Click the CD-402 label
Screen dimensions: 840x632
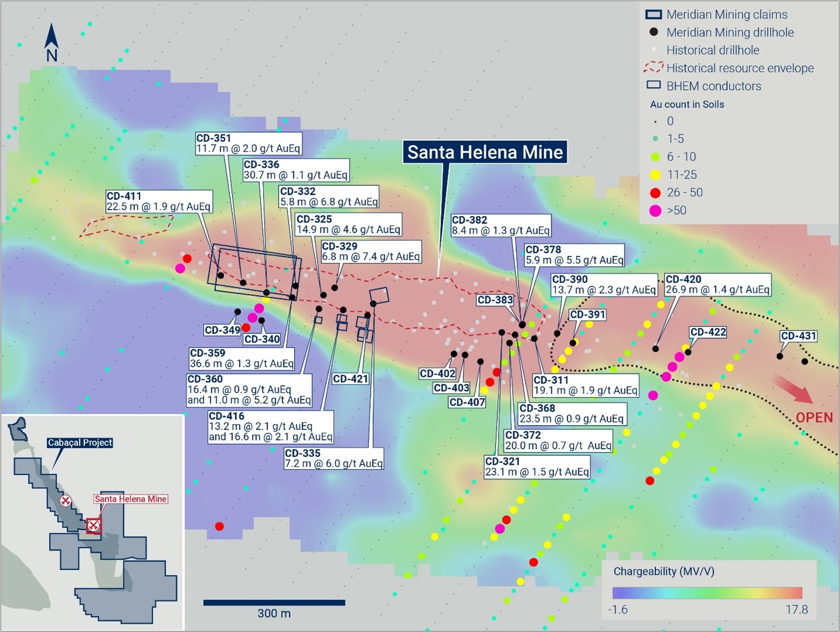point(438,374)
